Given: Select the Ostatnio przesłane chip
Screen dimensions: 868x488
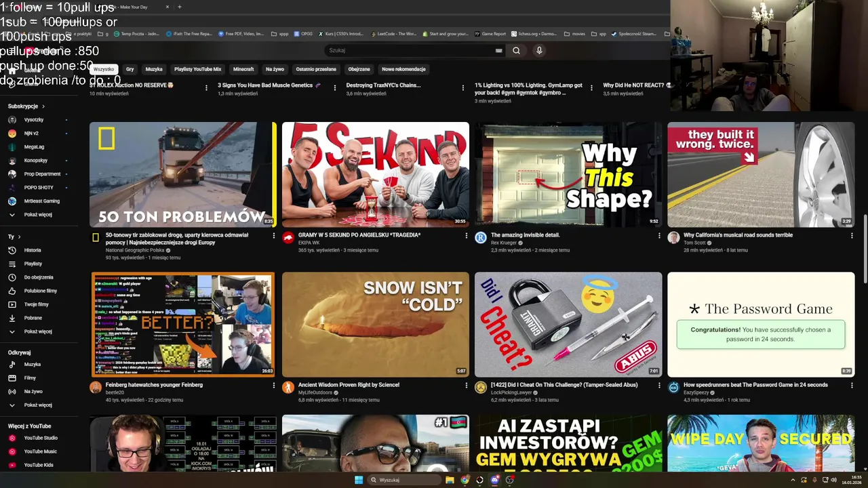Looking at the screenshot, I should tap(316, 69).
